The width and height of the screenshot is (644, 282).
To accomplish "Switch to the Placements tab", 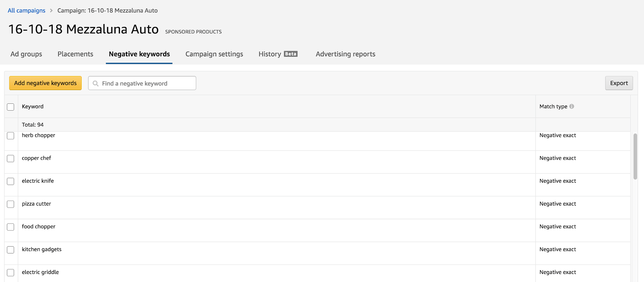I will pos(75,54).
